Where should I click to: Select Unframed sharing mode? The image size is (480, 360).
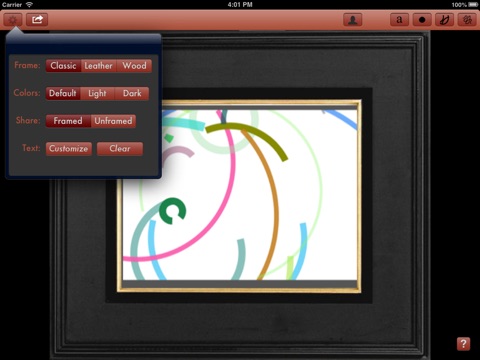click(x=113, y=121)
